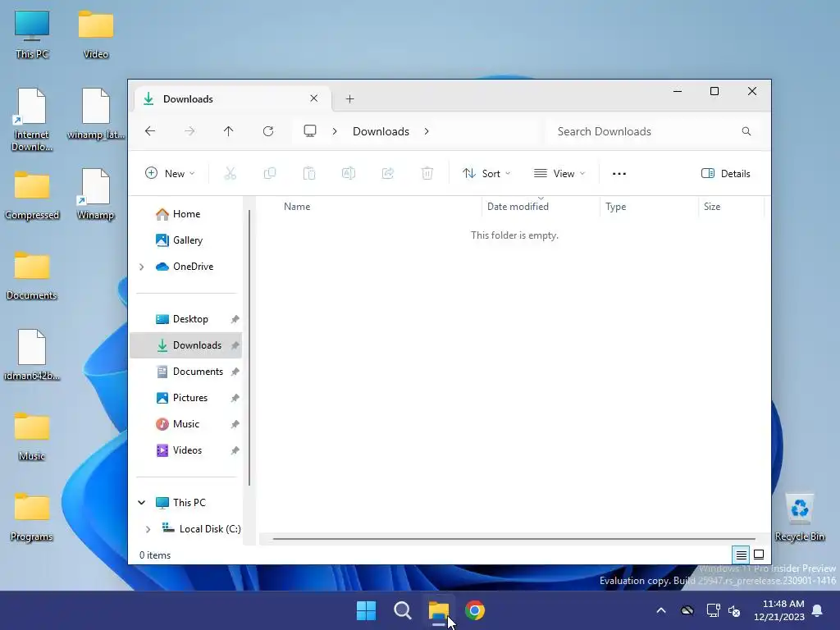Go back with the left arrow button

[150, 131]
